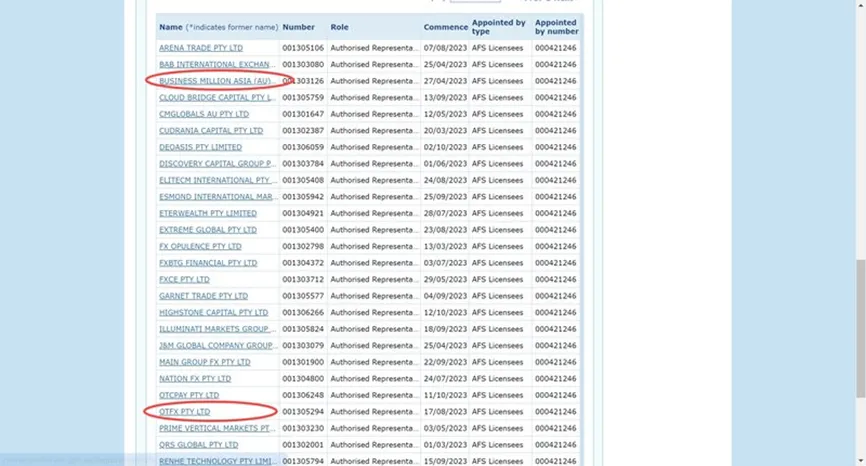This screenshot has width=866, height=466.
Task: Click the Number column header
Action: tap(298, 27)
